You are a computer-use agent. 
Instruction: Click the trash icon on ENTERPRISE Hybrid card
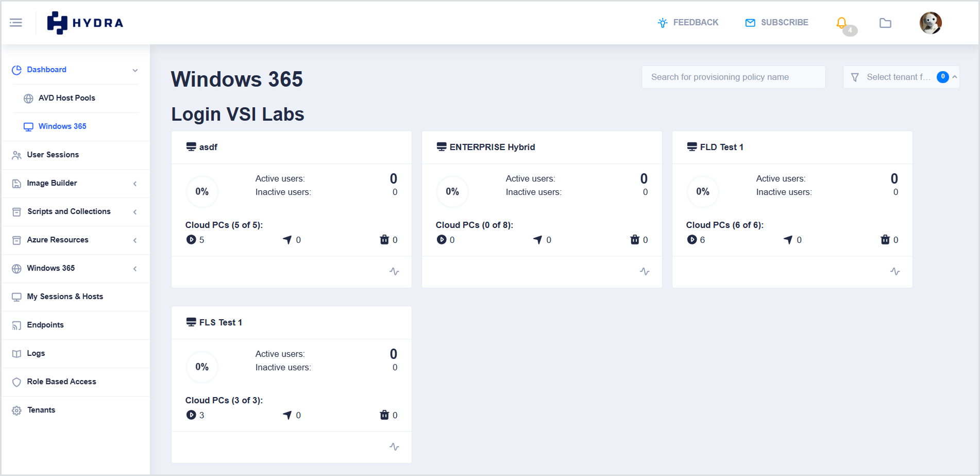[x=635, y=239]
